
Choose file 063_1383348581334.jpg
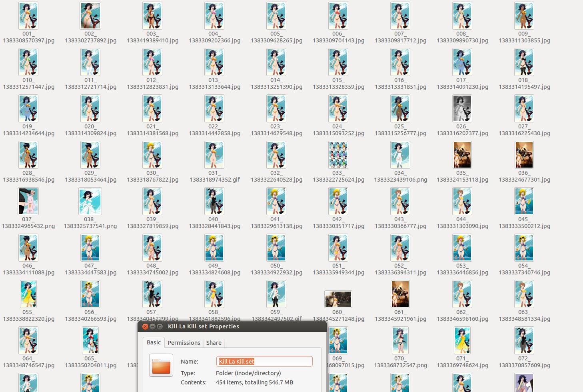524,294
